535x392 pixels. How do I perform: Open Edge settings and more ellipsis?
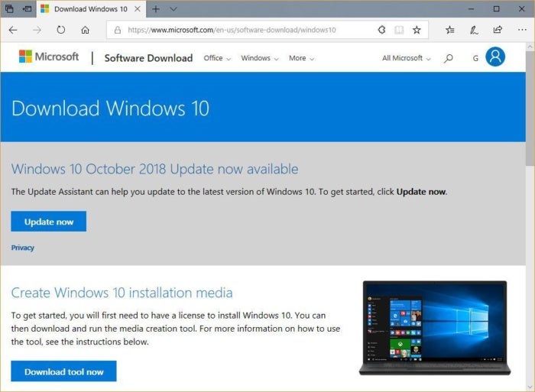pos(522,30)
